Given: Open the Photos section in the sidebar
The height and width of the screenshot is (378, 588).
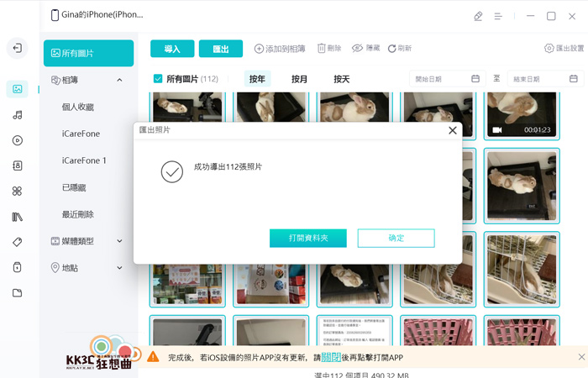Looking at the screenshot, I should click(x=18, y=89).
